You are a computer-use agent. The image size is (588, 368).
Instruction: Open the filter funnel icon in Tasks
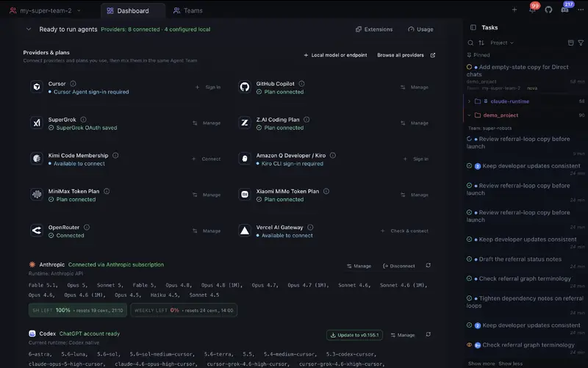tap(581, 43)
